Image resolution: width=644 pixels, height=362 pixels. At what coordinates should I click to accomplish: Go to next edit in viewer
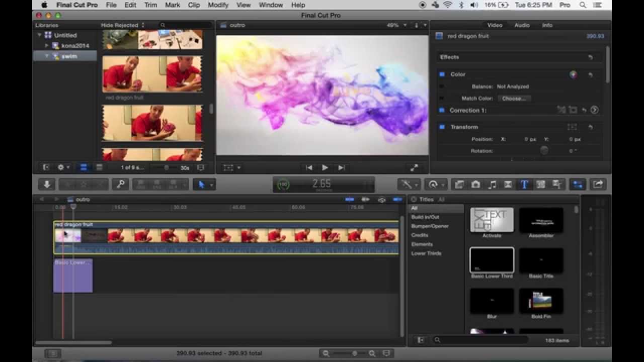341,167
